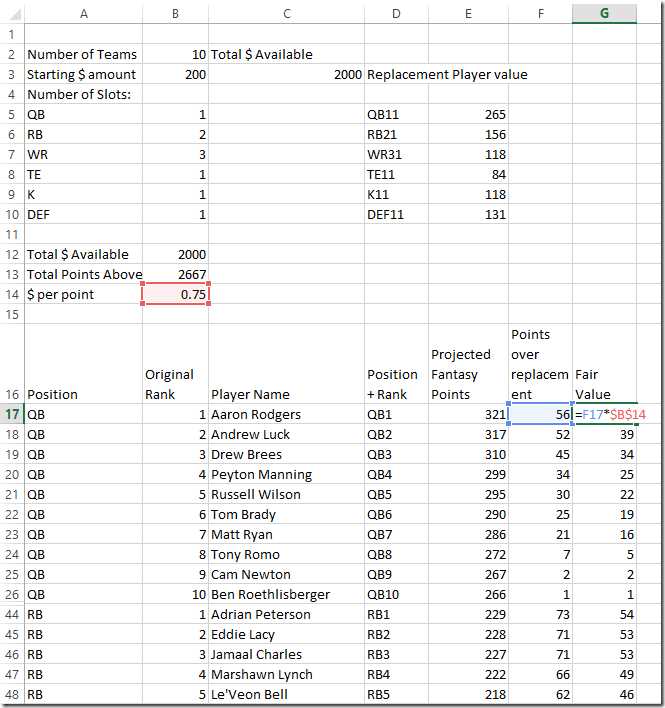Click Adrian Peterson name cell
The height and width of the screenshot is (708, 665).
tap(287, 615)
